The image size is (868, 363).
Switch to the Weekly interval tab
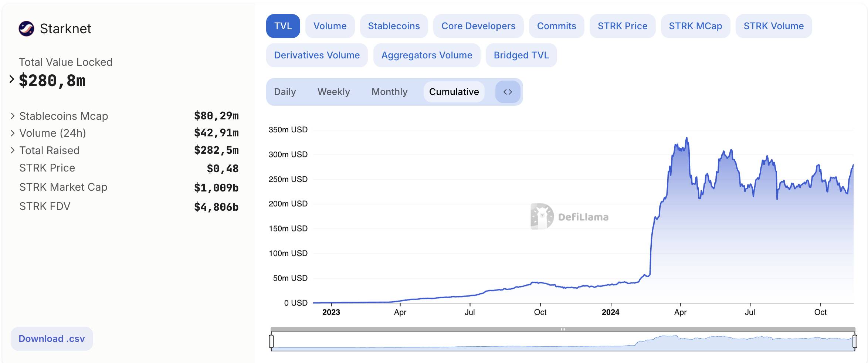point(334,92)
